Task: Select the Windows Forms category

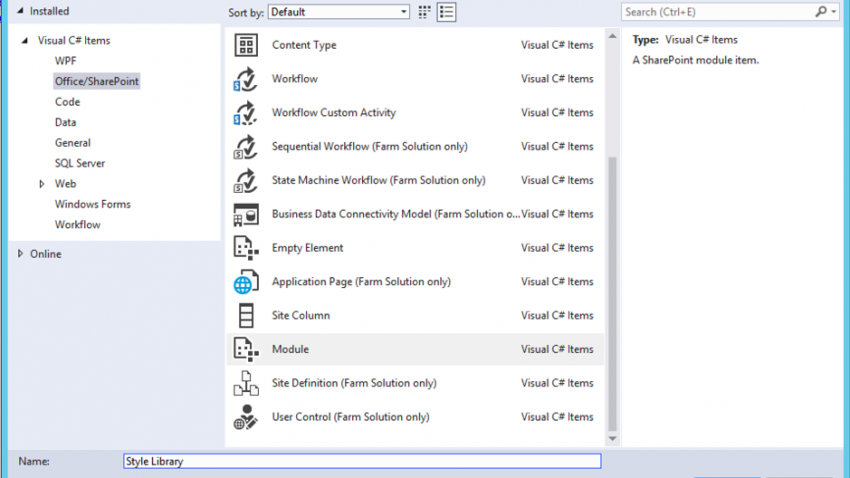Action: click(x=93, y=204)
